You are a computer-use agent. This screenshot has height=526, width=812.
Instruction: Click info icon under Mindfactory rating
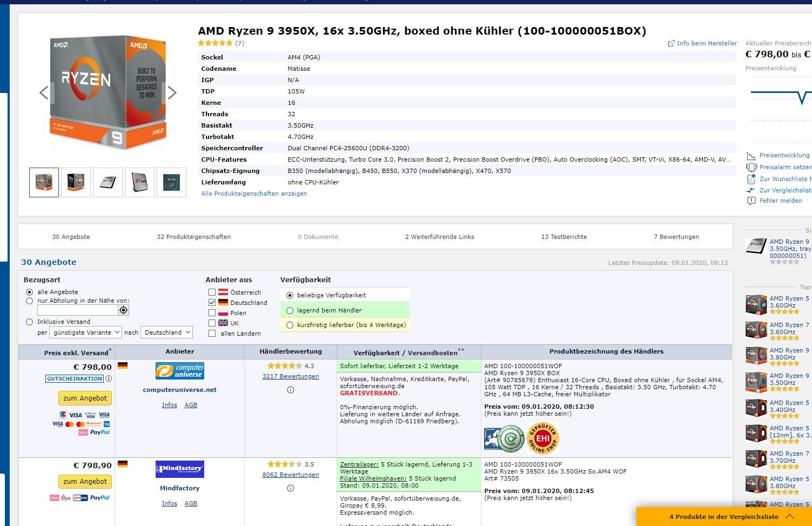(291, 488)
